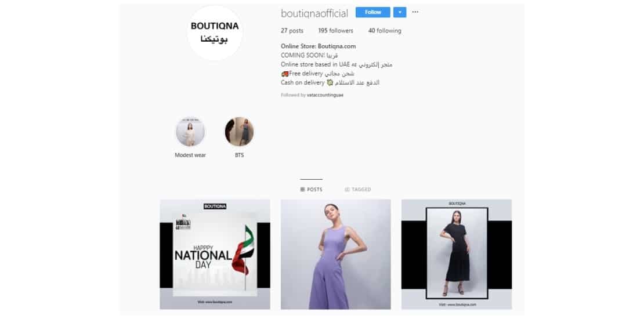Click the boutiqnaofficial username heading
This screenshot has width=644, height=319.
pyautogui.click(x=314, y=13)
